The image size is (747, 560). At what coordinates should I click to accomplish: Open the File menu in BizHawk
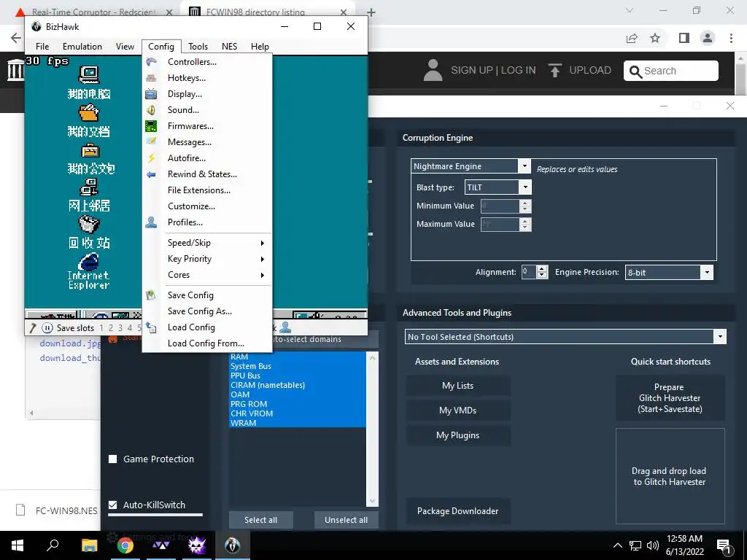pyautogui.click(x=42, y=46)
